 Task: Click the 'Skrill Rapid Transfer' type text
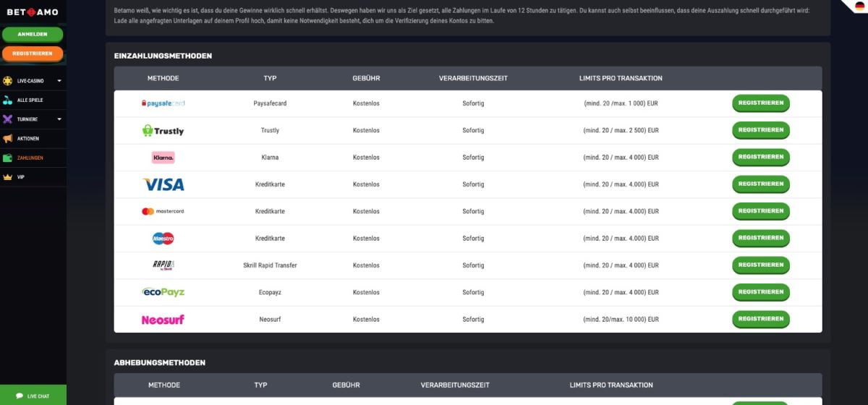[270, 265]
